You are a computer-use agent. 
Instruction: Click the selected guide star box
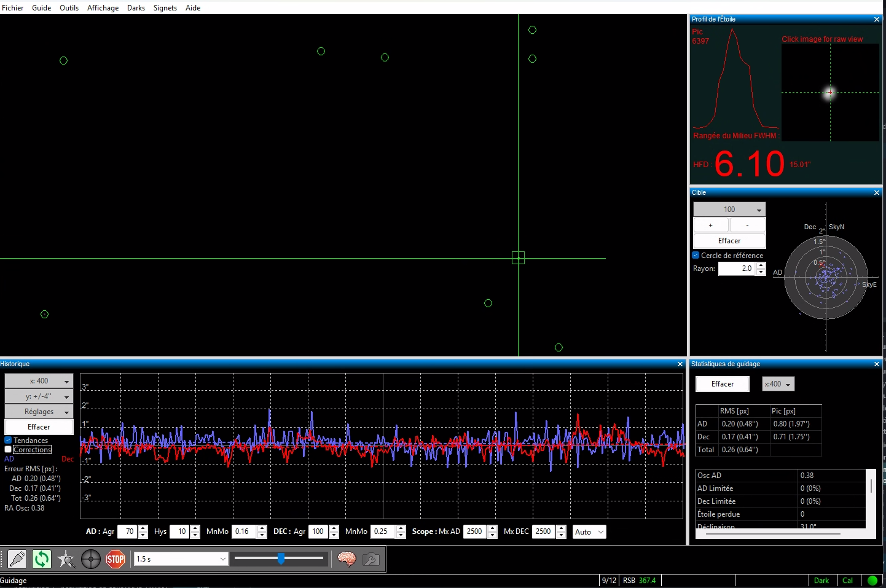(x=518, y=257)
